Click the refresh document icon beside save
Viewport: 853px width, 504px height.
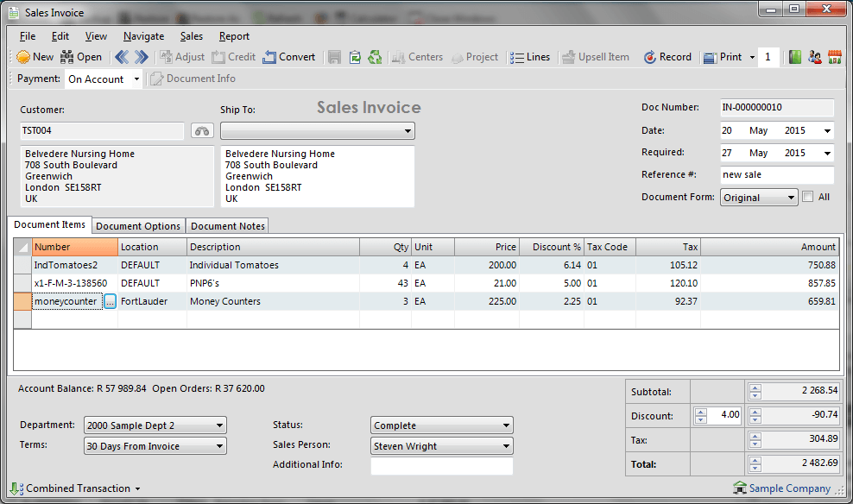[355, 57]
